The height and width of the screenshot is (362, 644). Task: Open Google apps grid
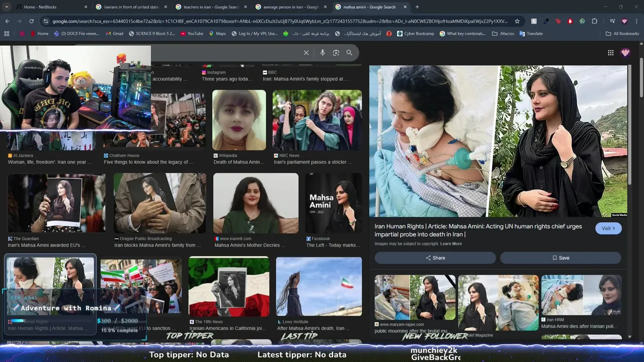(x=610, y=53)
